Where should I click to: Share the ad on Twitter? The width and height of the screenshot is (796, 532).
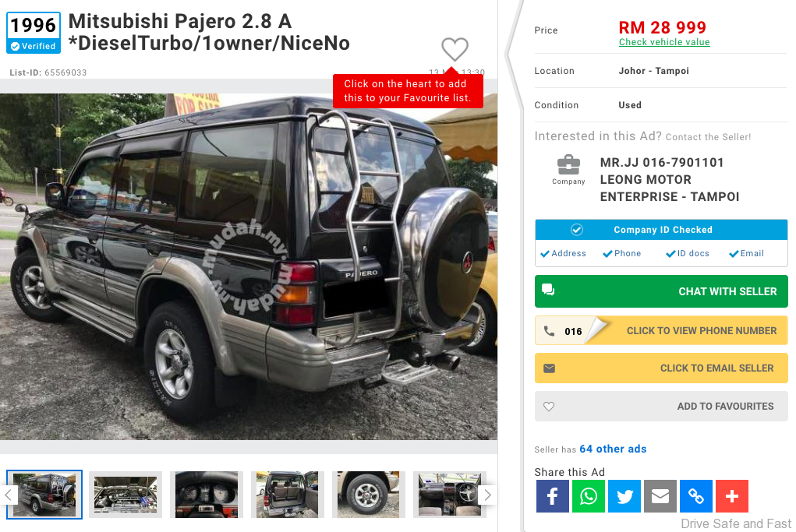point(624,496)
